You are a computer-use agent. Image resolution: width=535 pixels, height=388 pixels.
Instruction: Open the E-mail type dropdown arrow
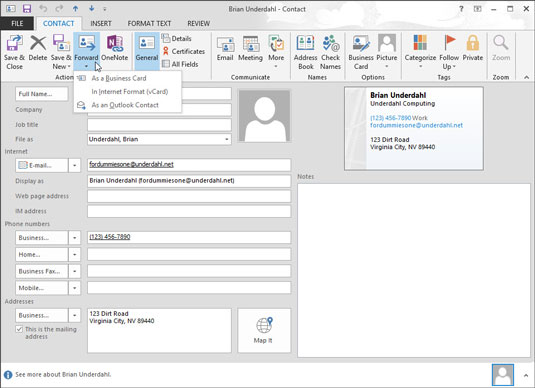pyautogui.click(x=74, y=166)
